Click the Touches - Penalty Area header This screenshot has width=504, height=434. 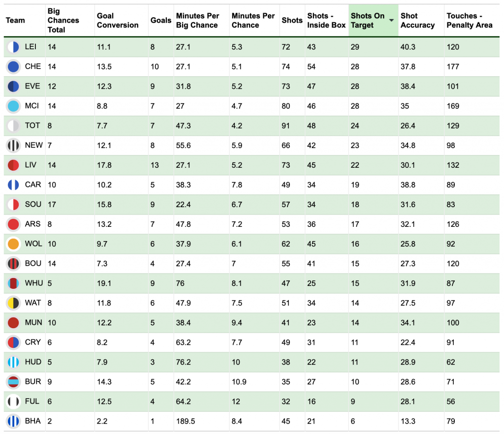point(469,20)
